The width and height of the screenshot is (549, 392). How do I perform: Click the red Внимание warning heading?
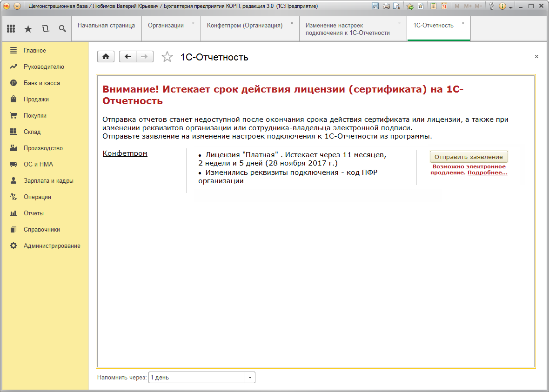(x=283, y=95)
